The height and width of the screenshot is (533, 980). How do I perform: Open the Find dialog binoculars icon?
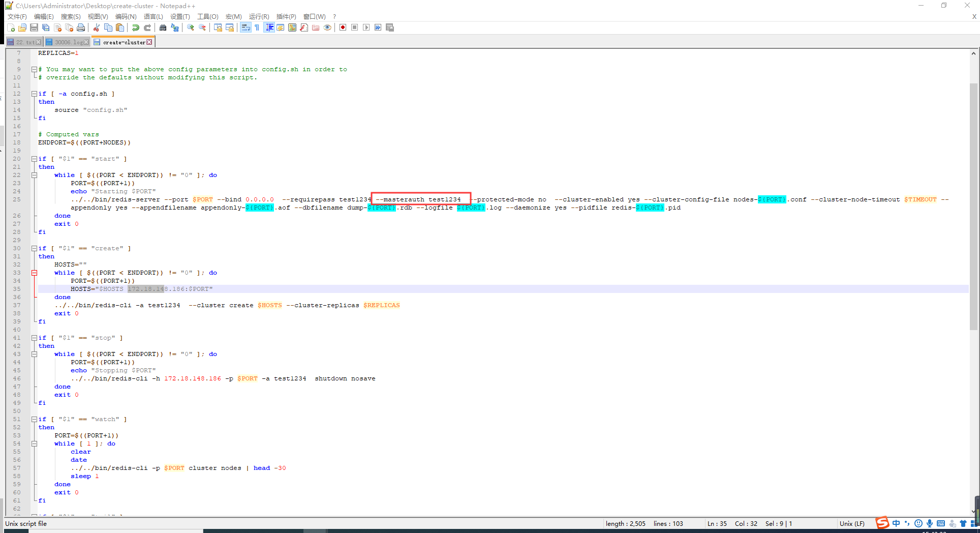pyautogui.click(x=163, y=27)
